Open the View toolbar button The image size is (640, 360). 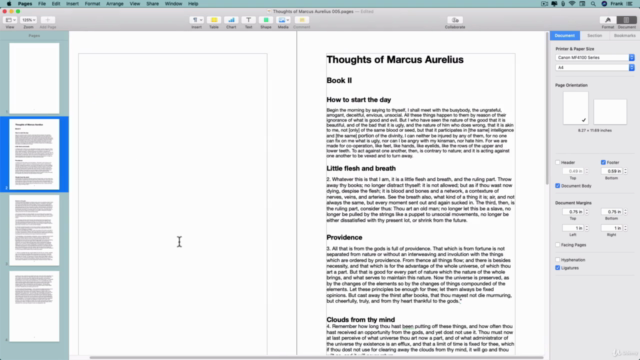(x=10, y=20)
